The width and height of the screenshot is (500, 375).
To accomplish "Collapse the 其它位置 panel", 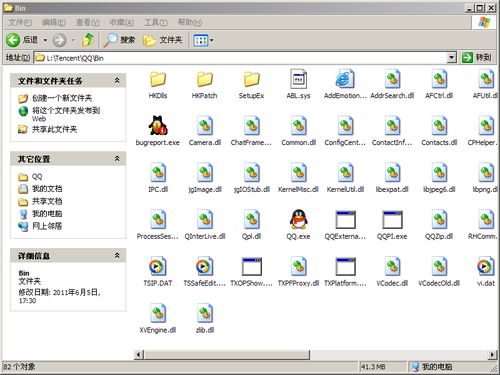I will click(117, 158).
